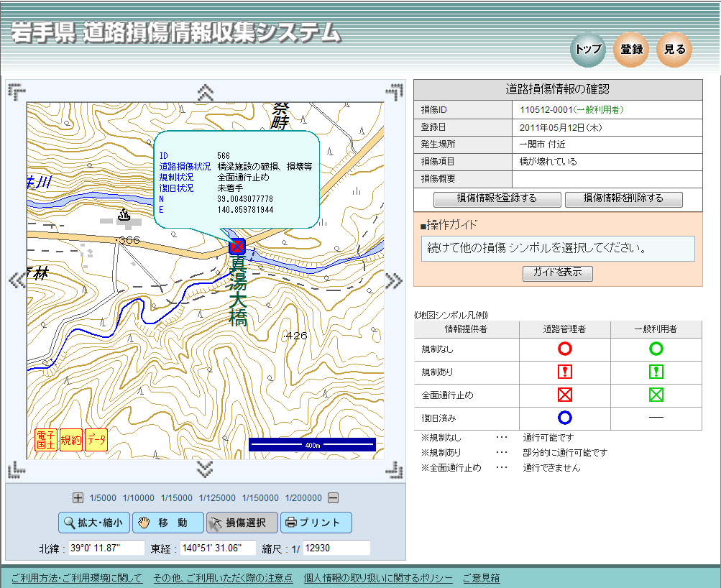This screenshot has height=588, width=721.
Task: Open その他、ご利用いただく際の注意点 link
Action: coord(223,578)
